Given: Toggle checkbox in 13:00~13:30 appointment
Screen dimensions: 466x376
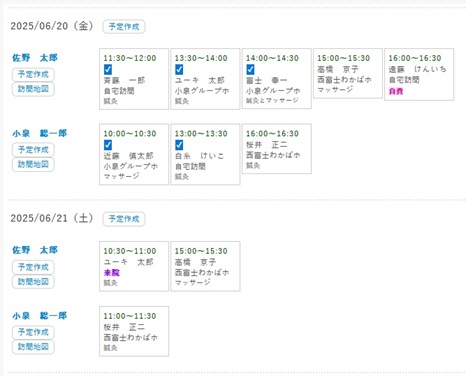Looking at the screenshot, I should point(179,145).
